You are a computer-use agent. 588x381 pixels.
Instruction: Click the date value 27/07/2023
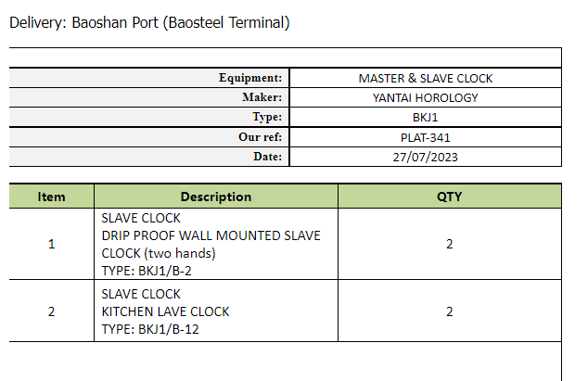[x=426, y=157]
